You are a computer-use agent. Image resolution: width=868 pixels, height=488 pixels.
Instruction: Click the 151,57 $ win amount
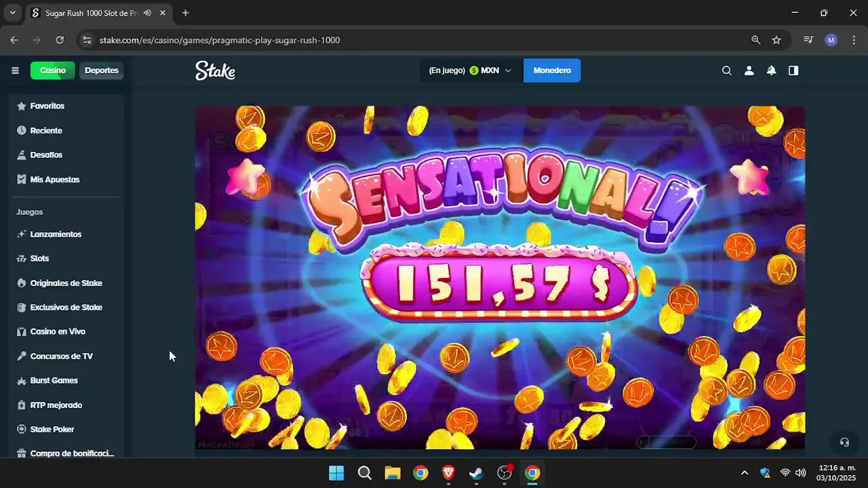coord(500,283)
